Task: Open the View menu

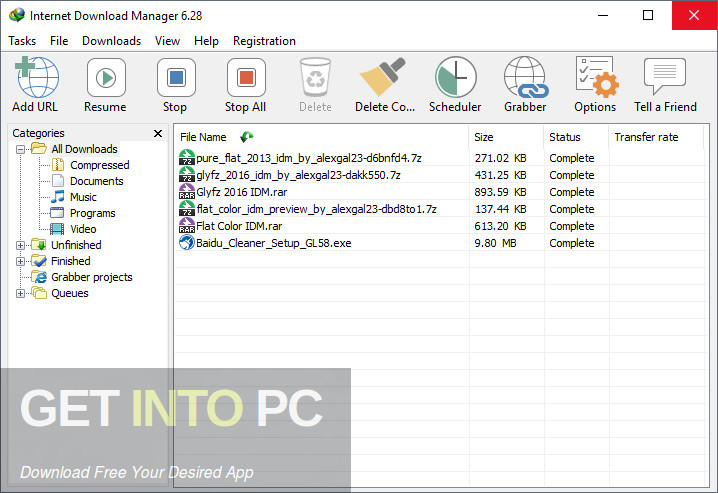Action: point(167,41)
